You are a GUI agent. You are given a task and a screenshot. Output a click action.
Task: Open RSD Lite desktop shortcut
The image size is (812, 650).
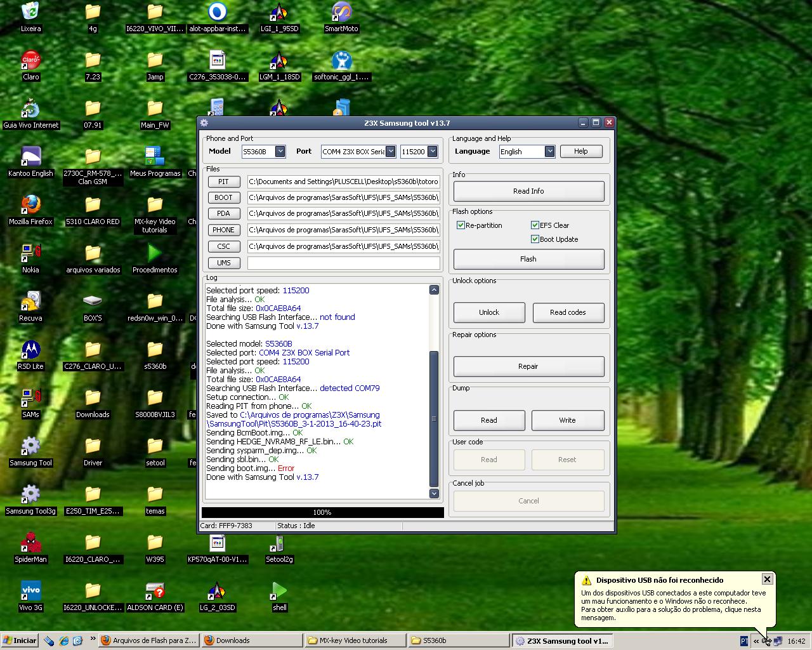pos(30,355)
